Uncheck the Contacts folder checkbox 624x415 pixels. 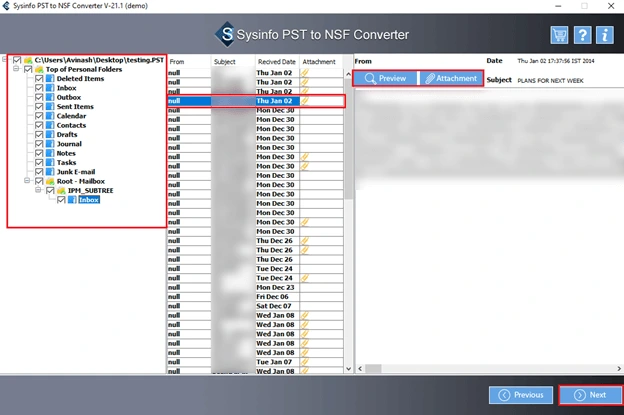[39, 125]
